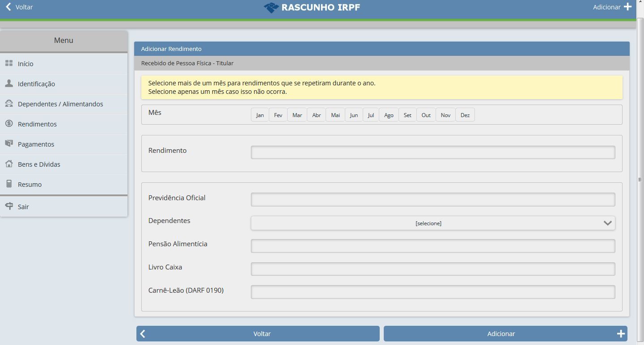Screen dimensions: 644x345
Task: Click the Dependentes field label
Action: (169, 221)
